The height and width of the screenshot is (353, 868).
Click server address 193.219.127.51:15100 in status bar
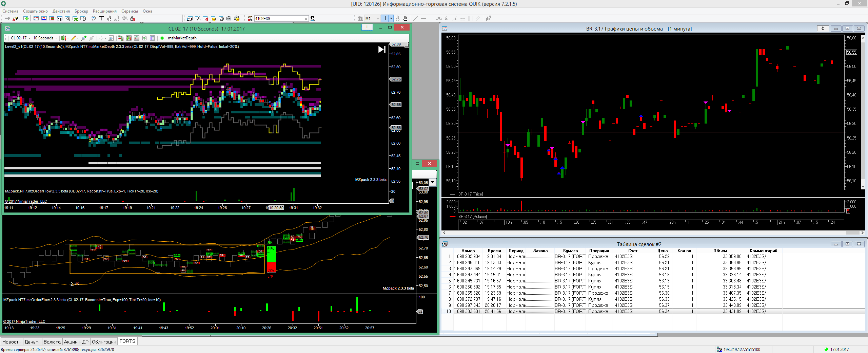click(x=742, y=349)
